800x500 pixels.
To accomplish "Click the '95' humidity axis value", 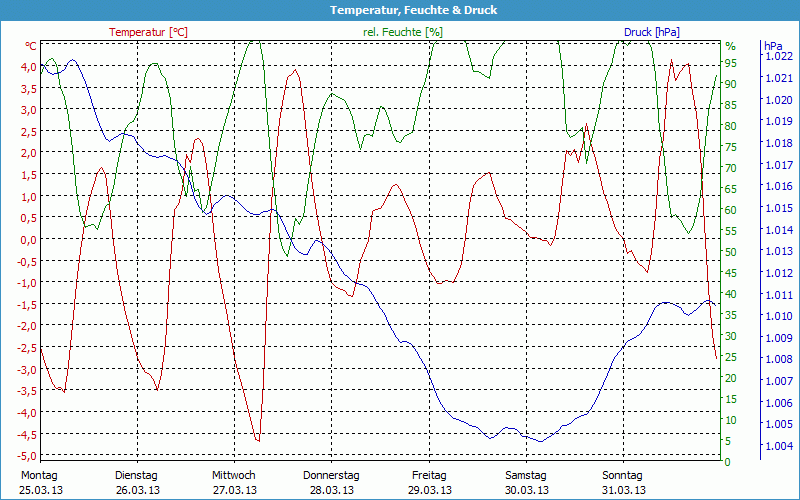I will (x=731, y=63).
